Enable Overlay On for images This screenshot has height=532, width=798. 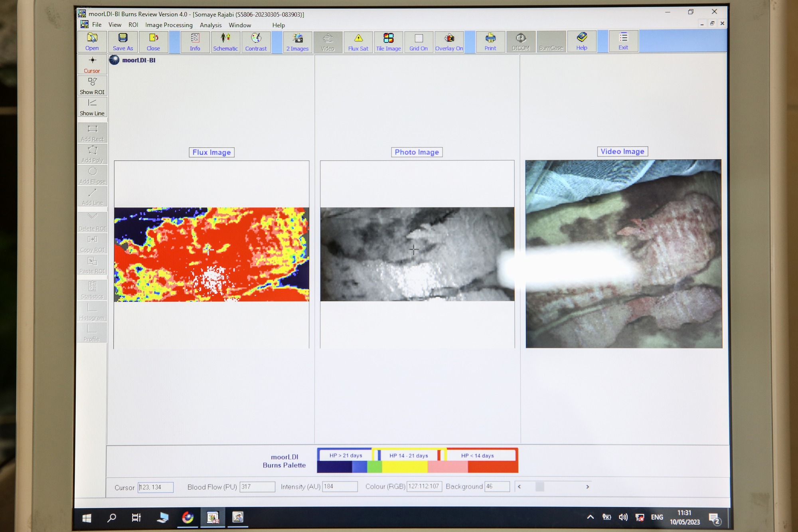pyautogui.click(x=449, y=42)
